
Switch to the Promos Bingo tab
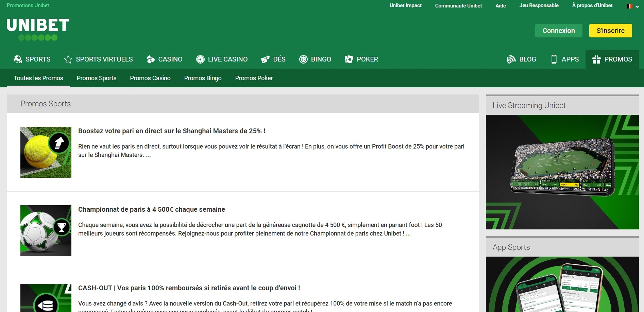(203, 78)
